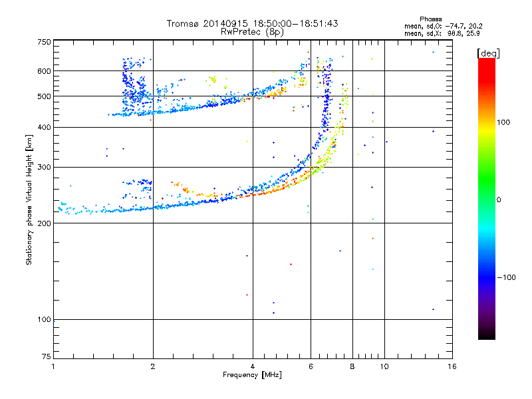Select the "mean, sd,O: -74.7, 20.2" line
This screenshot has height=399, width=532.
pyautogui.click(x=443, y=26)
